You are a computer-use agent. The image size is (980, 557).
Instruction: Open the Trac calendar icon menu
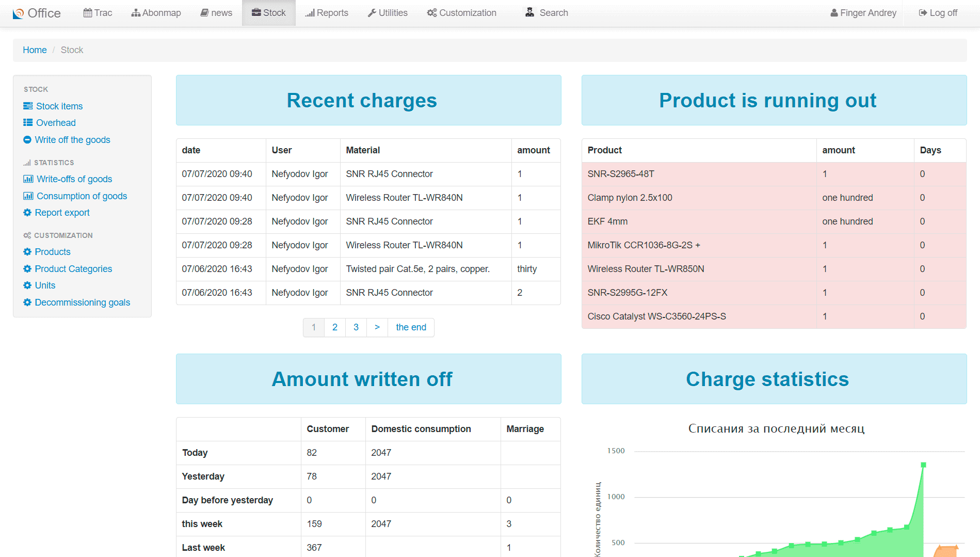click(88, 13)
